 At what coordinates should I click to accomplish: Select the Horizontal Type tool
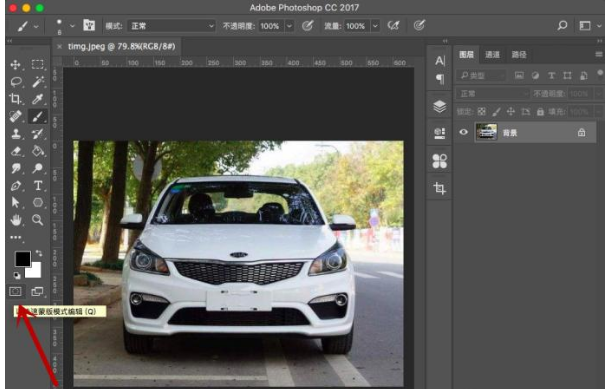38,186
